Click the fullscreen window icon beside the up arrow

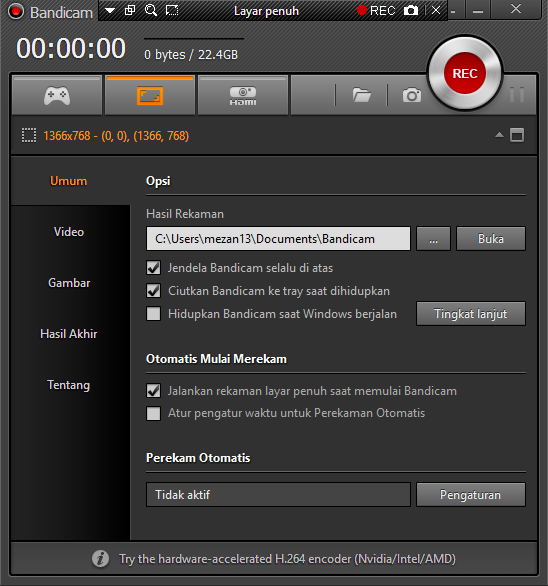point(517,135)
